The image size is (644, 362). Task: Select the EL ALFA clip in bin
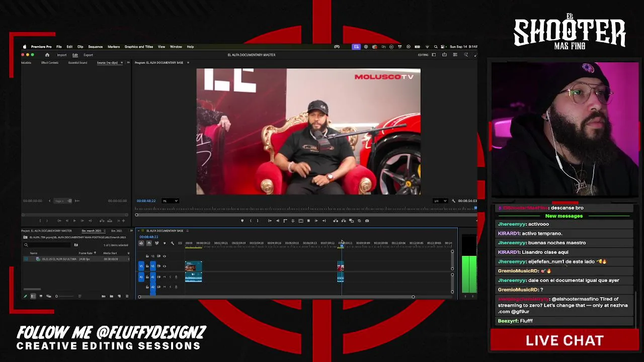[59, 259]
